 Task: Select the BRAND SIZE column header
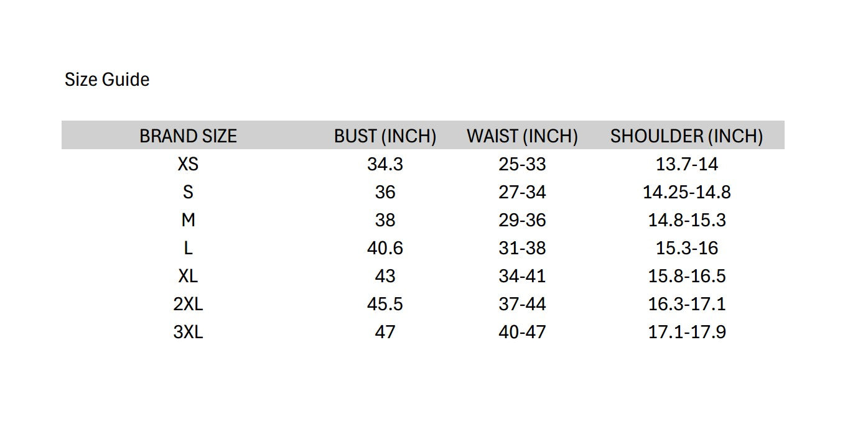coord(188,136)
